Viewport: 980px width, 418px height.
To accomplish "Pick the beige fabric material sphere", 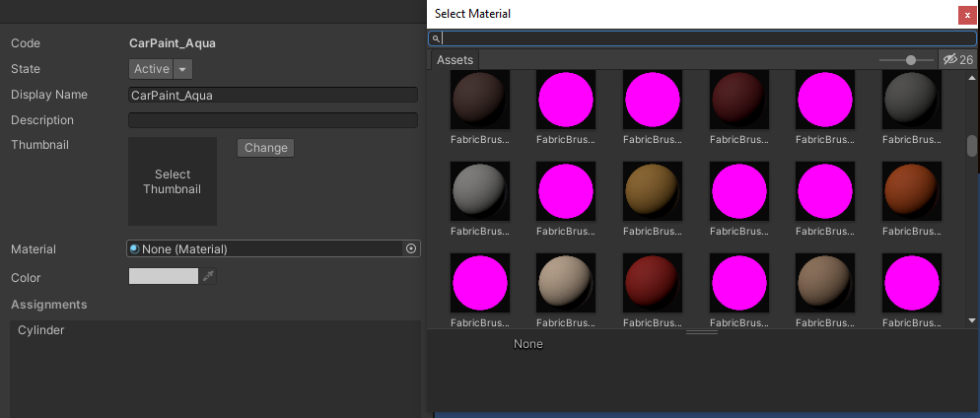I will click(566, 282).
